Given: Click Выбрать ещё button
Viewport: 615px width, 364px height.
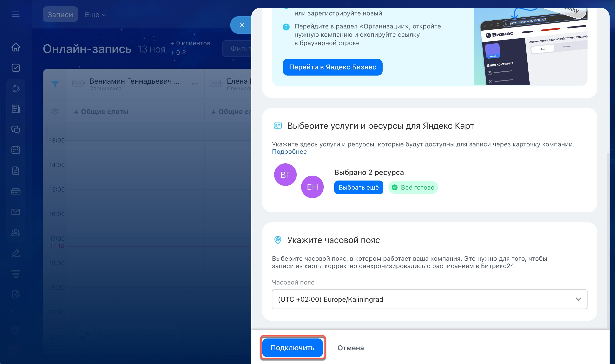Looking at the screenshot, I should [x=359, y=187].
